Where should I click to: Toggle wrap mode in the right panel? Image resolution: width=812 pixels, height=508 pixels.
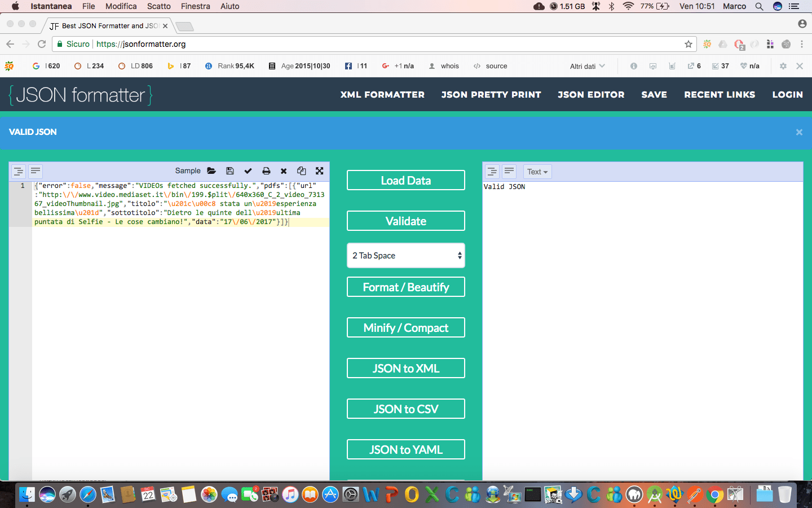click(x=509, y=171)
